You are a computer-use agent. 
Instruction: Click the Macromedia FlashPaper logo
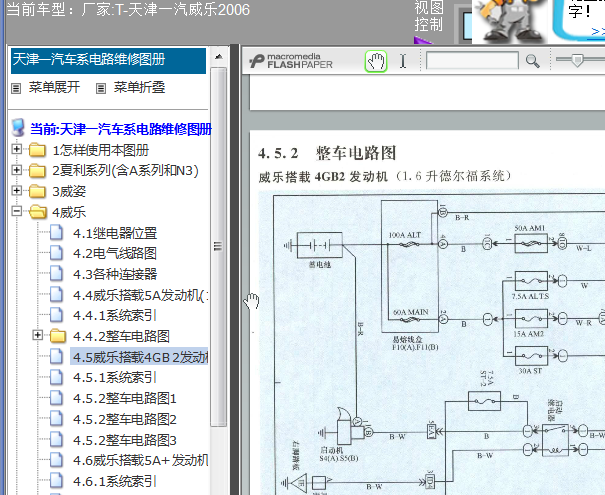(x=291, y=61)
